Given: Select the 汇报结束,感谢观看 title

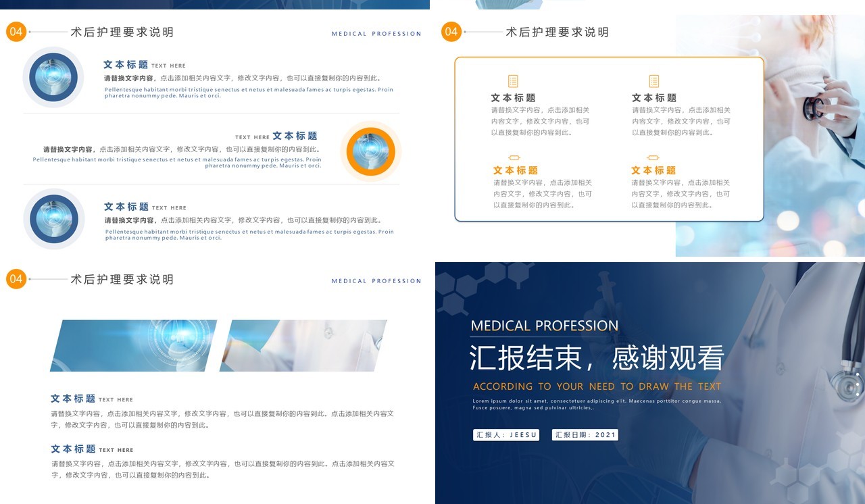Looking at the screenshot, I should [597, 357].
